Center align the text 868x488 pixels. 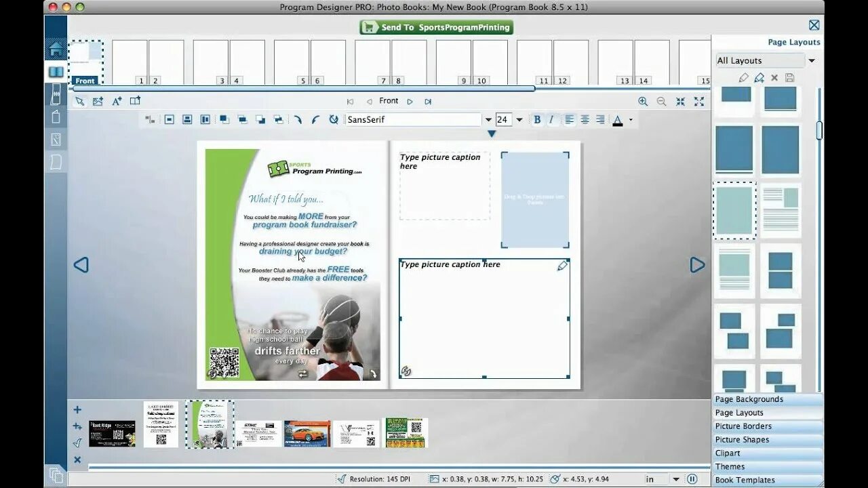(585, 119)
